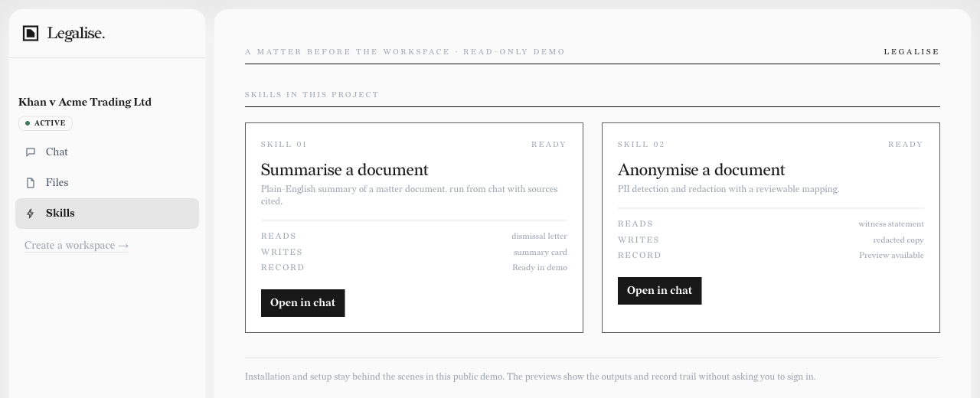
Task: Click the PII detection and redaction description
Action: click(x=728, y=189)
